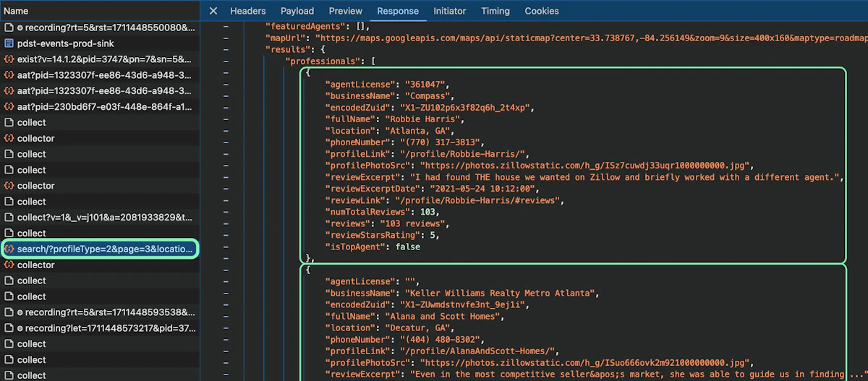Click the profilePhotoSrc ISuo666ovk2m92 URL line

[540, 362]
